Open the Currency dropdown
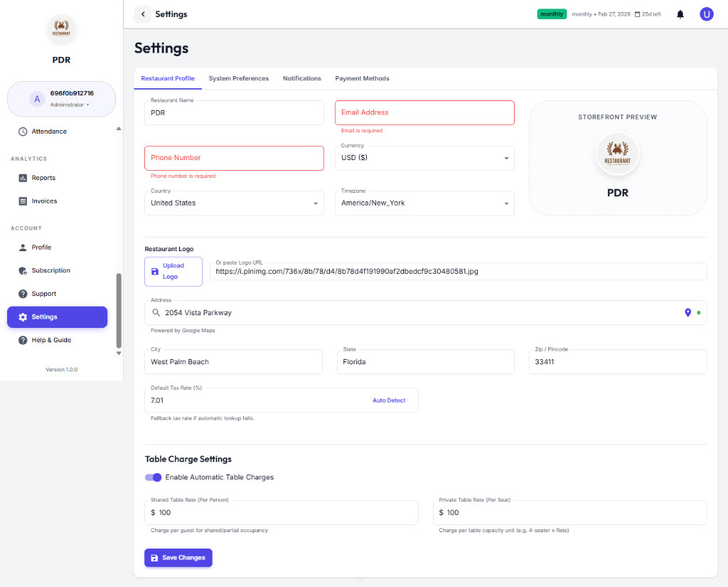Image resolution: width=728 pixels, height=587 pixels. pos(507,157)
